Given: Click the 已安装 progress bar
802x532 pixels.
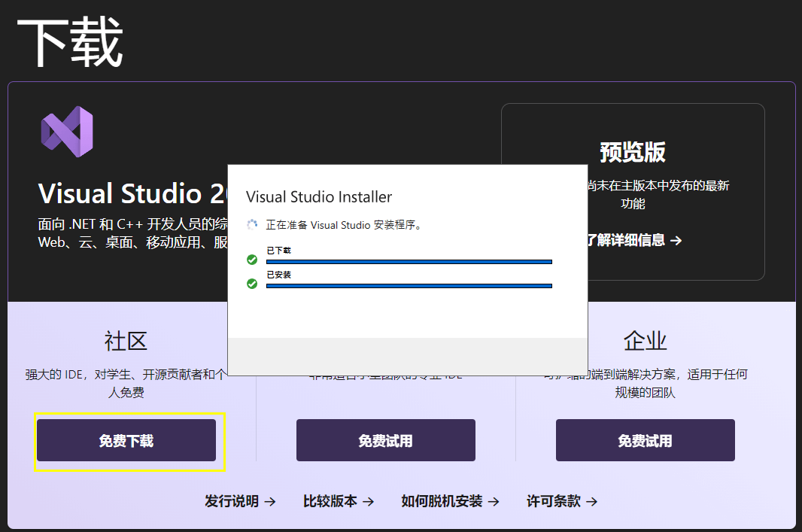Looking at the screenshot, I should click(409, 286).
